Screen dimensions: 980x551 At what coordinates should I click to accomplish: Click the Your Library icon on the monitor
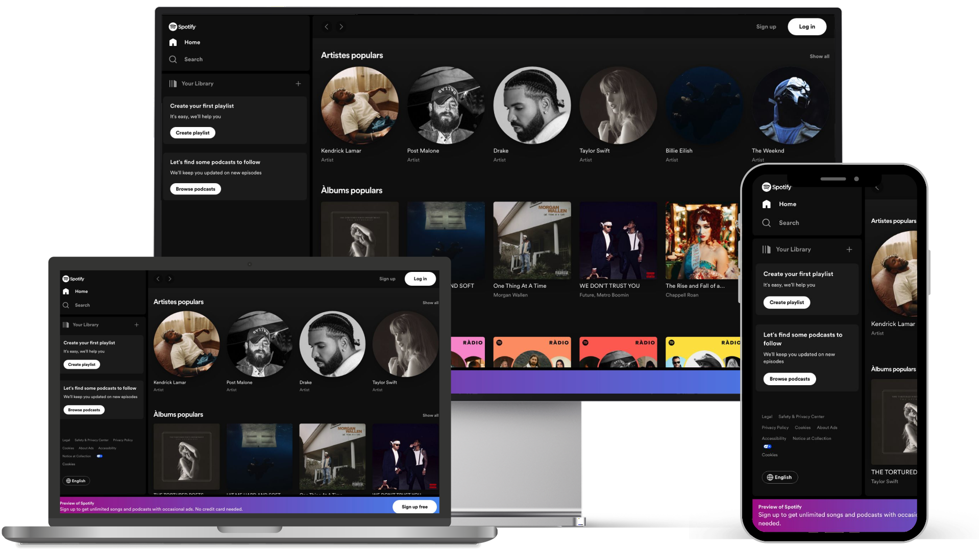click(x=173, y=84)
